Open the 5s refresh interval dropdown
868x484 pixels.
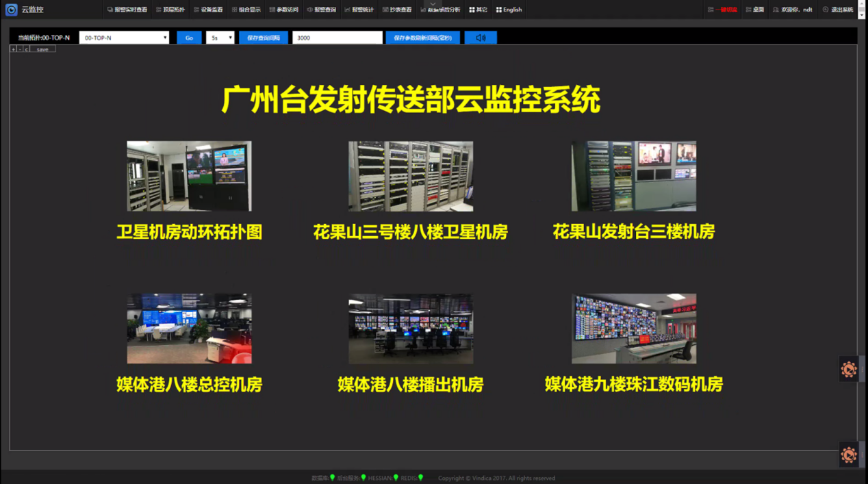coord(220,38)
